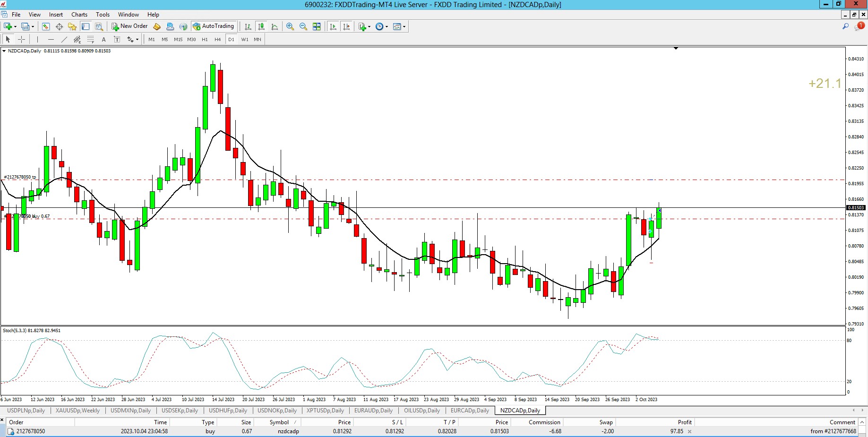Switch timeframe to H4

coord(218,39)
